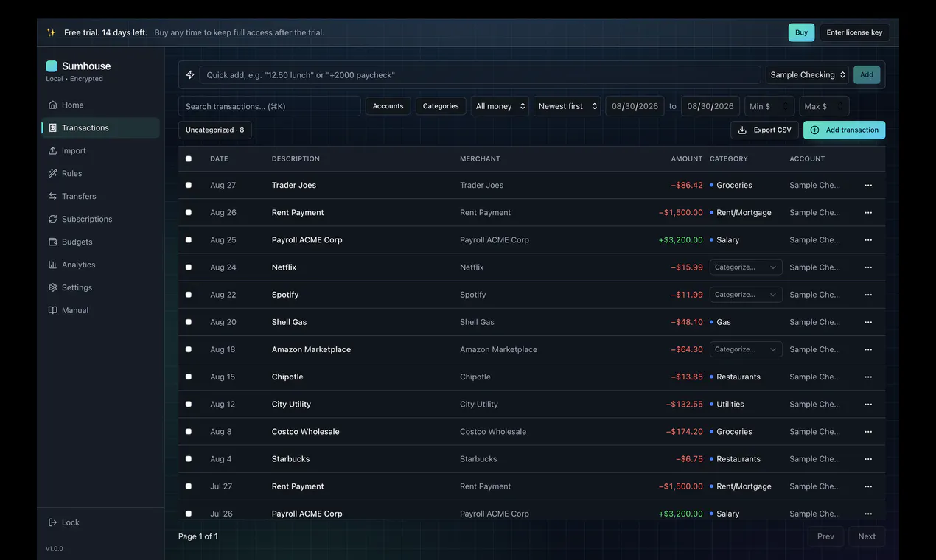936x560 pixels.
Task: Open the more options menu for Netflix
Action: (x=868, y=267)
